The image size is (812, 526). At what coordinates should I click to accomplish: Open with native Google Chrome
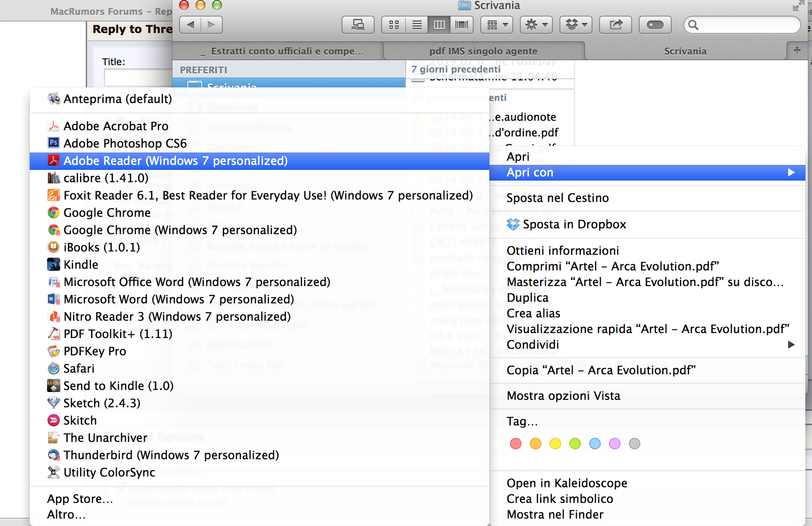coord(260,213)
